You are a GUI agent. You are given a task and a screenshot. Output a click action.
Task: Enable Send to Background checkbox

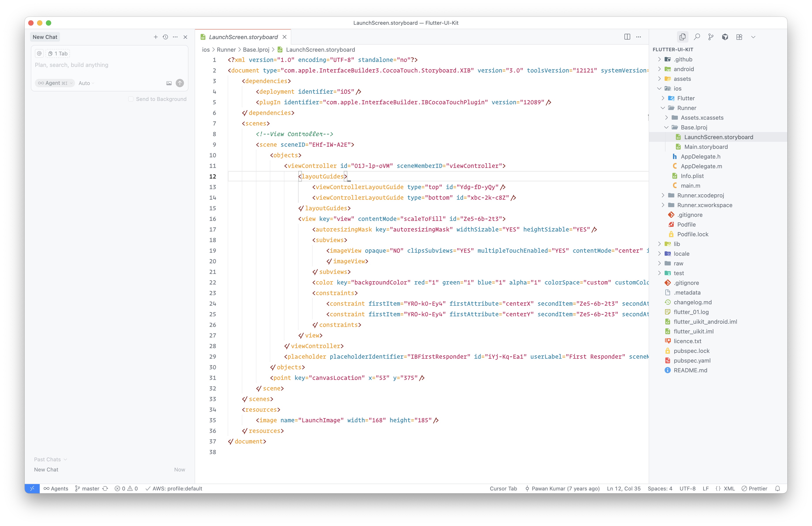coord(131,99)
